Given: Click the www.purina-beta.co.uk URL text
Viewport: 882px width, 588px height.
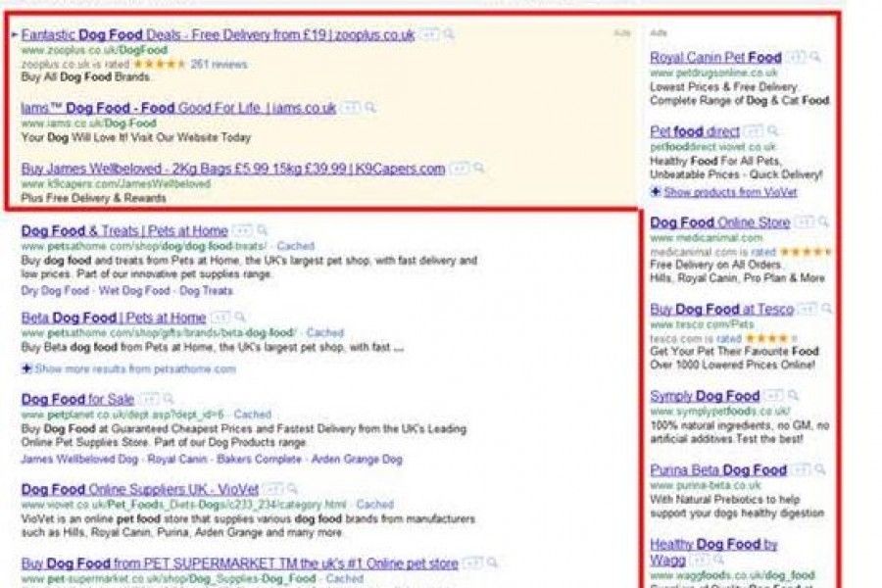Looking at the screenshot, I should tap(706, 485).
